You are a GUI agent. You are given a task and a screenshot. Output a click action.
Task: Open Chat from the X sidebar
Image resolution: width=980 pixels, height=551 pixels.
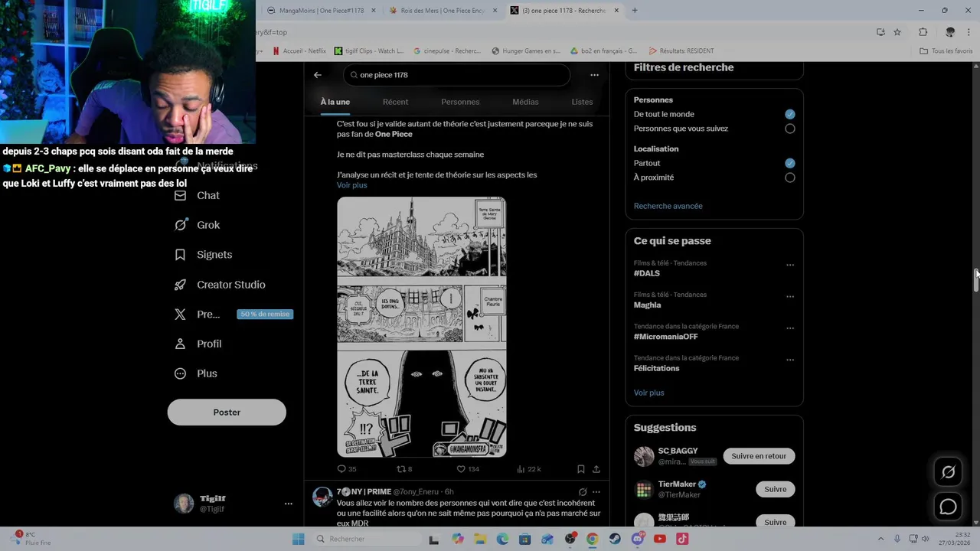(x=198, y=195)
